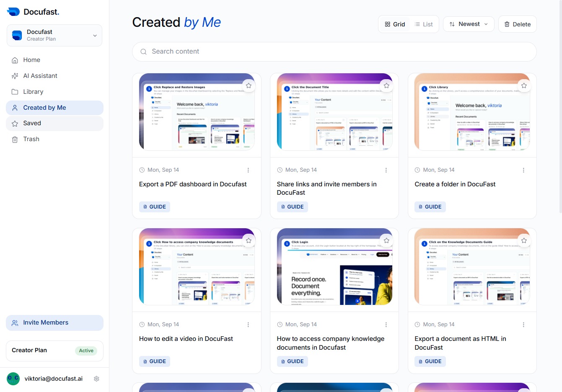Click GUIDE tag on Export a PDF dashboard
This screenshot has width=562, height=392.
click(155, 207)
